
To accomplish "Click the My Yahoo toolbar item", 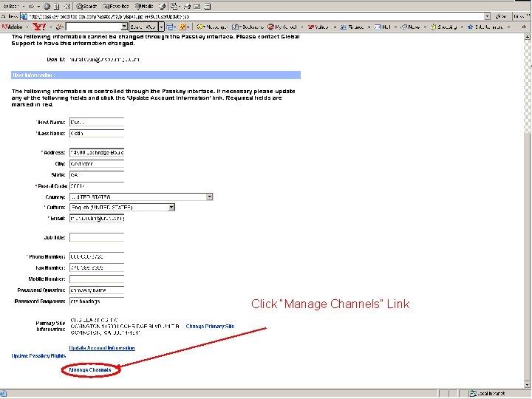I will pyautogui.click(x=282, y=27).
